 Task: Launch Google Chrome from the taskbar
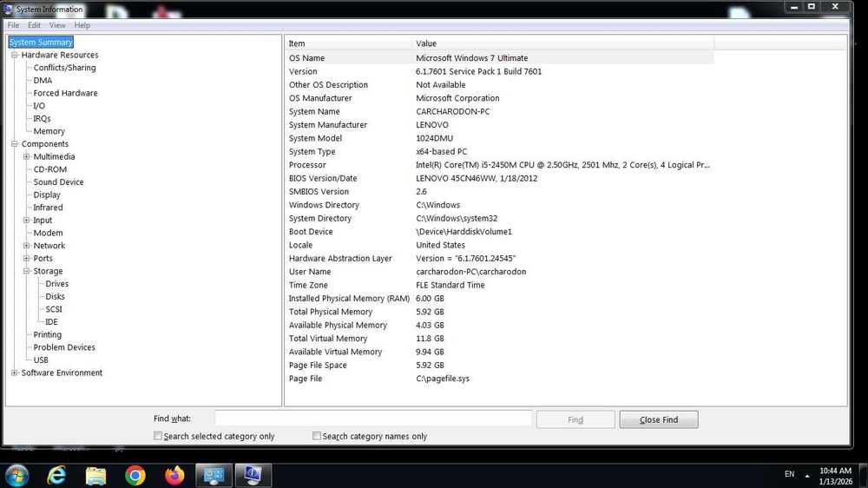coord(135,475)
